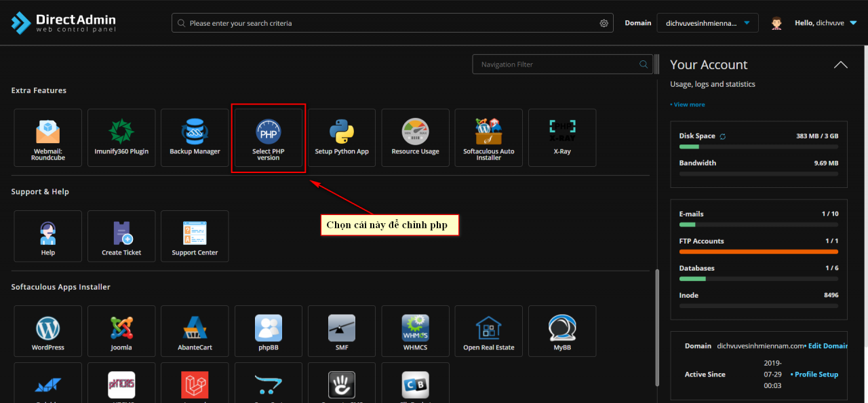Image resolution: width=868 pixels, height=403 pixels.
Task: Click the sidebar resize handle
Action: coord(656,64)
